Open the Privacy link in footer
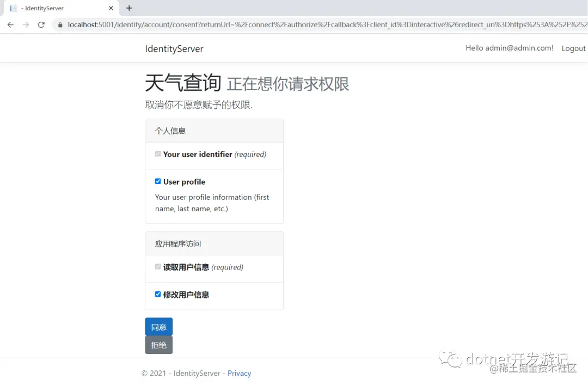Screen dimensions: 588x385 tap(239, 373)
